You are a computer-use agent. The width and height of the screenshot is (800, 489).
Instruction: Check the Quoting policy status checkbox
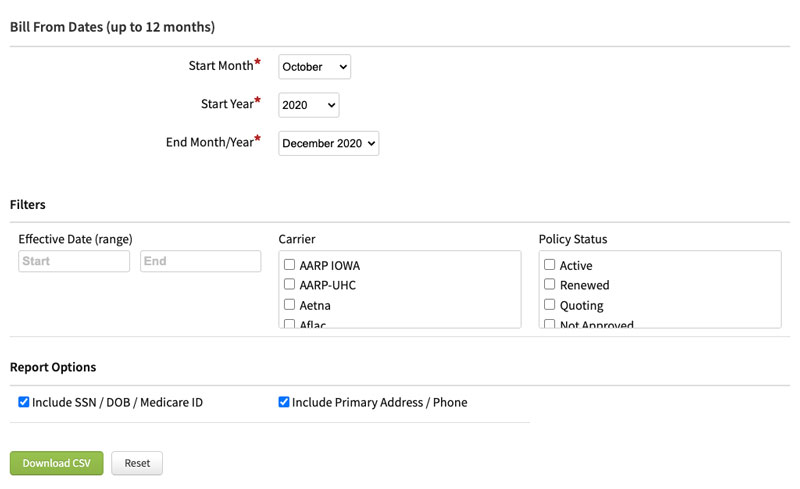pos(549,304)
